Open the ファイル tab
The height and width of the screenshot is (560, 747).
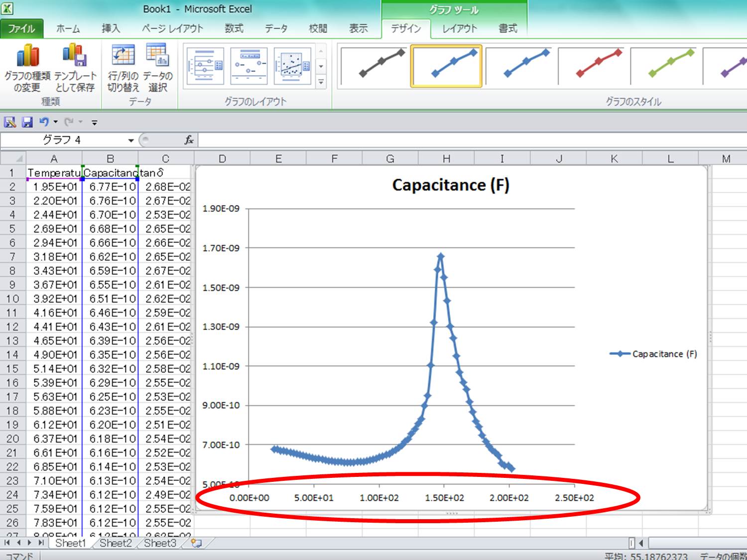point(21,28)
